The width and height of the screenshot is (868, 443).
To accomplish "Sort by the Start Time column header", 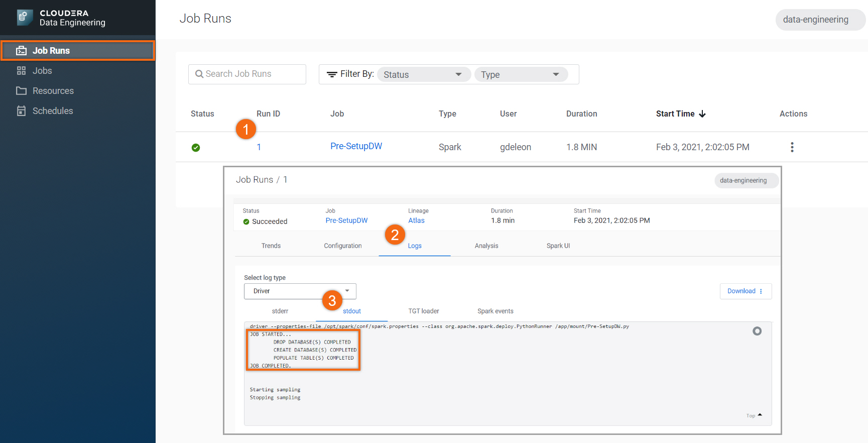I will [675, 114].
